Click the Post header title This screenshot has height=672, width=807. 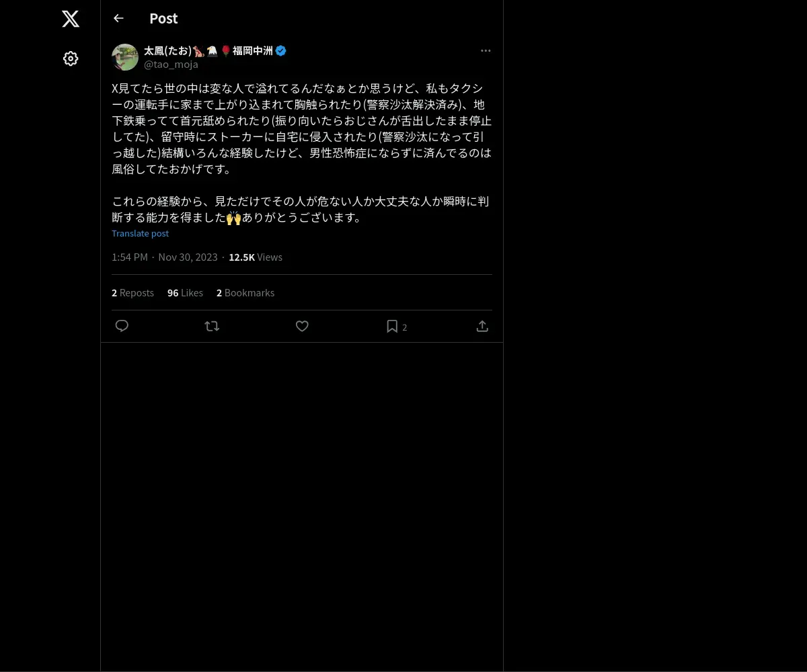[x=163, y=18]
